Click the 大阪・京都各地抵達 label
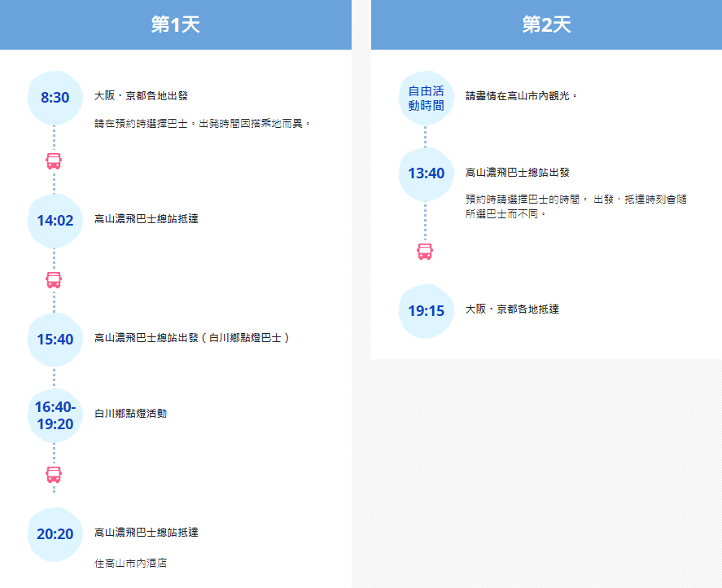The height and width of the screenshot is (588, 722). (x=512, y=309)
